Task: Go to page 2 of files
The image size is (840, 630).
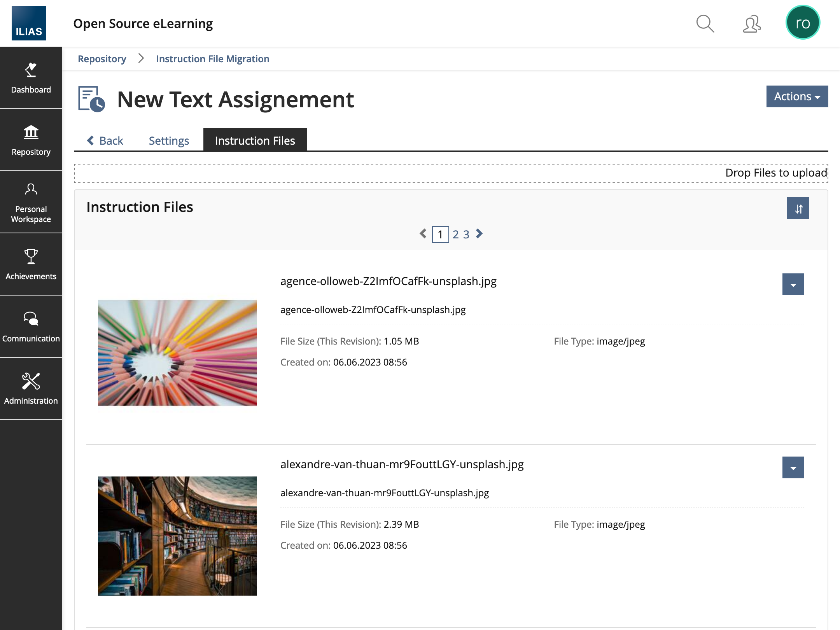Action: click(x=455, y=234)
